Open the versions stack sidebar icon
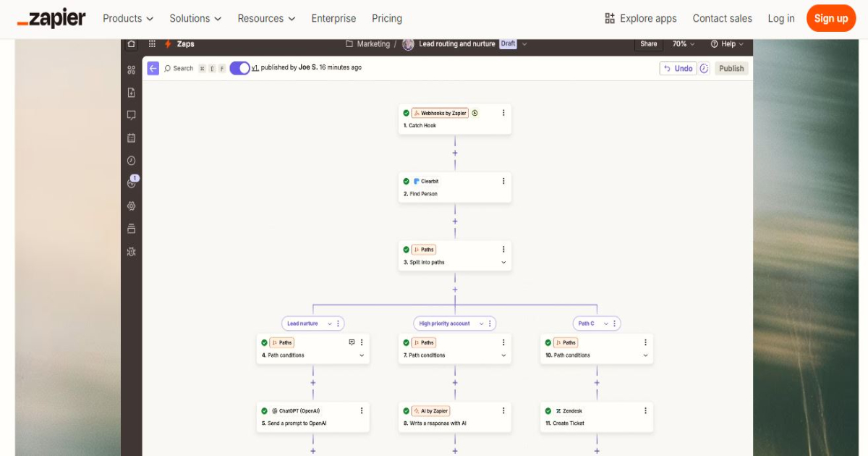 131,229
